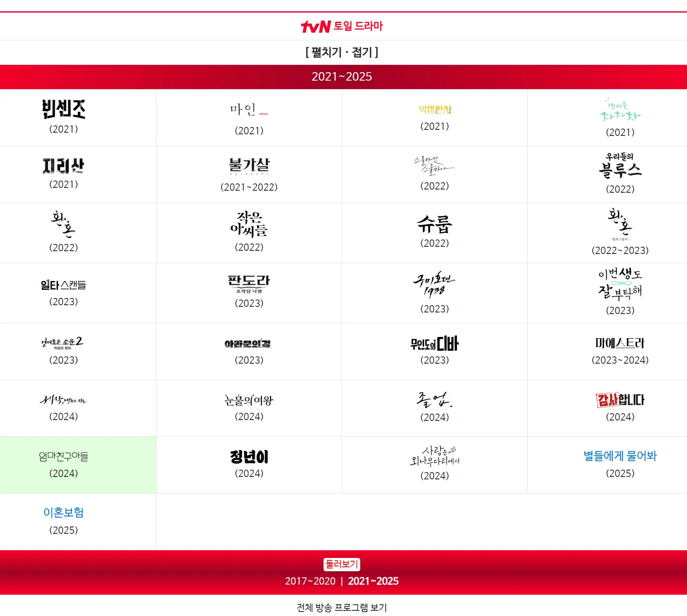687x616 pixels.
Task: Open the 경이로운 소문 2 logo
Action: [x=63, y=343]
